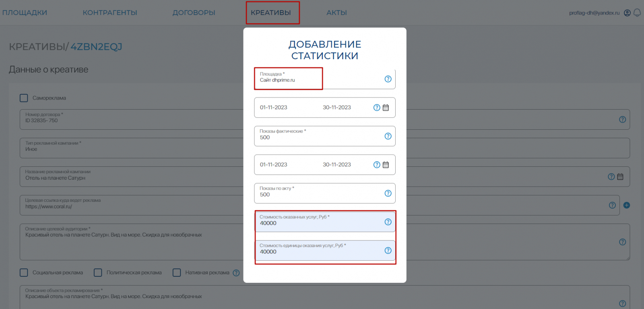Click help icon in the Номер договора row

[x=623, y=120]
